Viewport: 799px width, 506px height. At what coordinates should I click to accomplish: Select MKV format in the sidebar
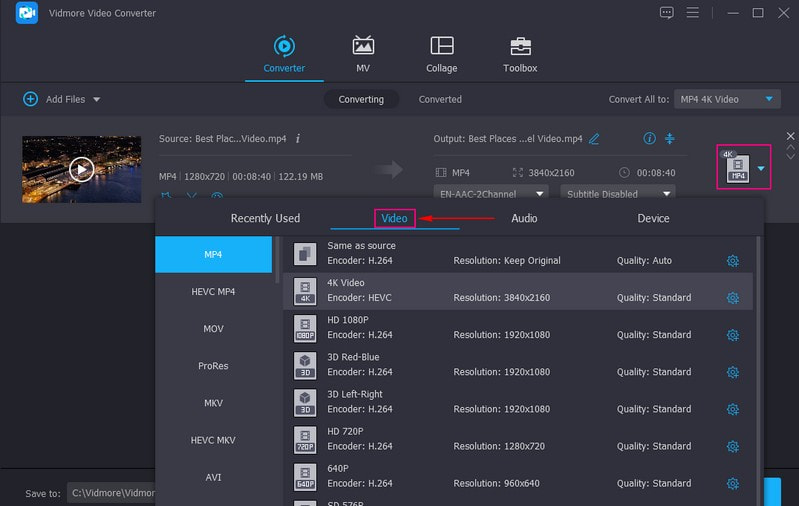(213, 403)
